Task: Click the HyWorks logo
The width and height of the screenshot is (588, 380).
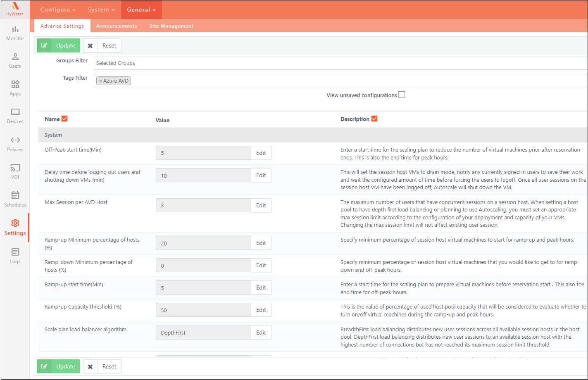Action: pos(15,9)
